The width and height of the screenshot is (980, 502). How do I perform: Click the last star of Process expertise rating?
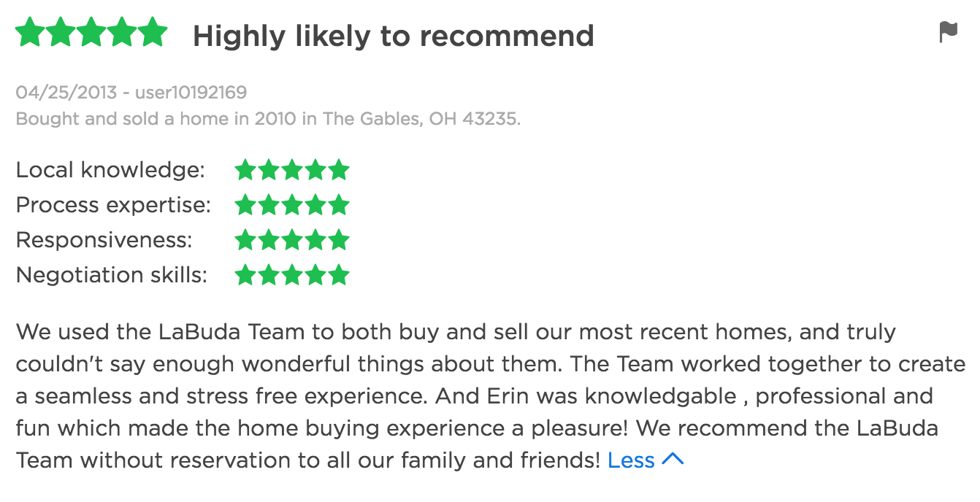tap(339, 205)
